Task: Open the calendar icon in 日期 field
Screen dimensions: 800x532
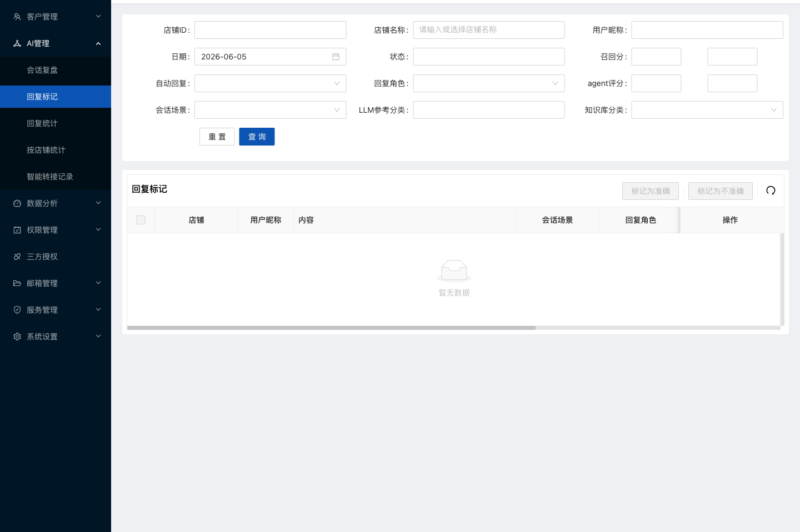Action: point(336,57)
